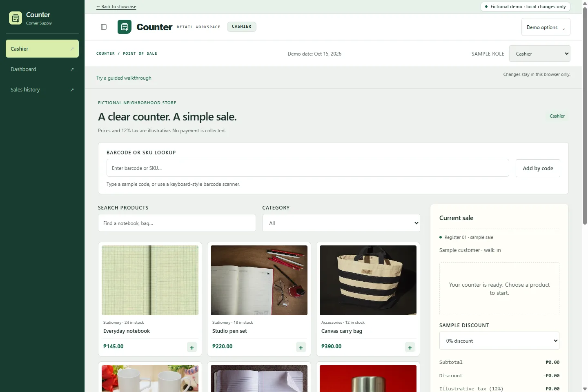The width and height of the screenshot is (588, 392).
Task: Click the ₱145.00 price
Action: click(x=113, y=346)
